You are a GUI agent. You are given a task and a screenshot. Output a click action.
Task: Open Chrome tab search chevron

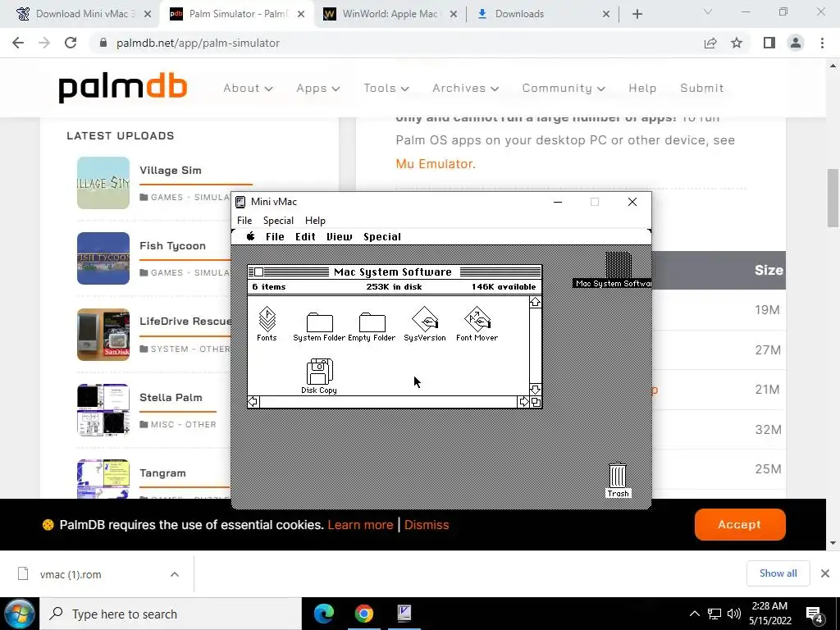[708, 11]
